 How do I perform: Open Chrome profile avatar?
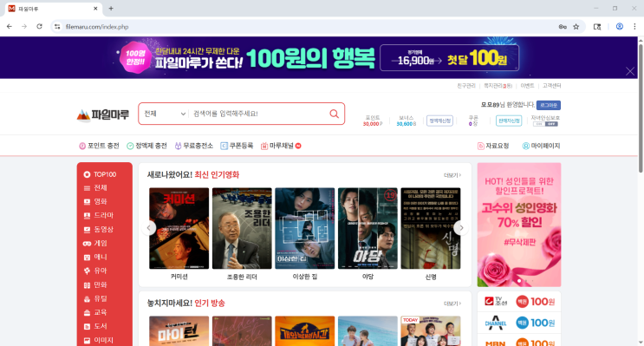(x=620, y=27)
